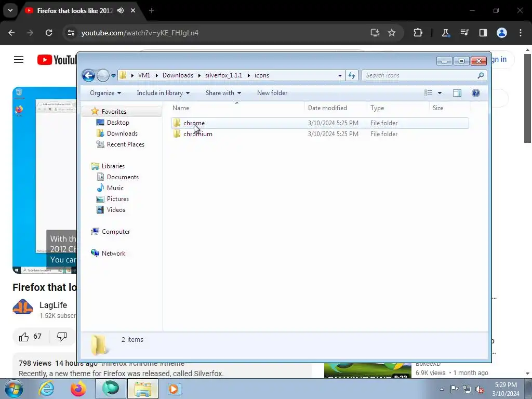Dislike the YouTube video

click(62, 337)
